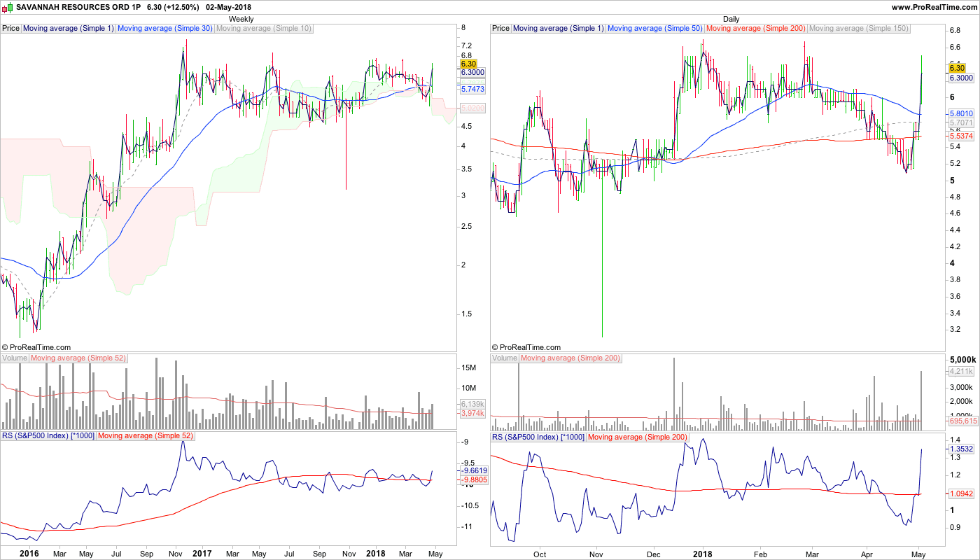Select the SAVANNAH RESOURCES ORD 1P title

(78, 7)
